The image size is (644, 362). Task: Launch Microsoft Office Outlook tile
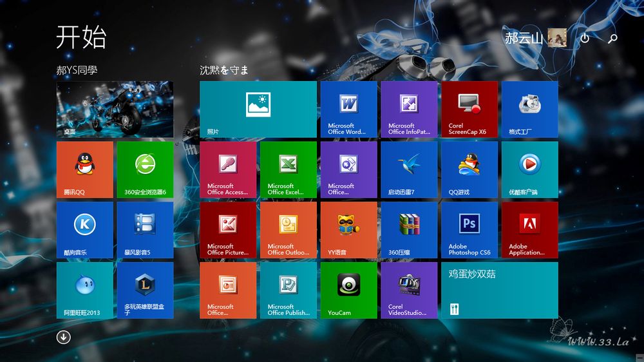[289, 230]
